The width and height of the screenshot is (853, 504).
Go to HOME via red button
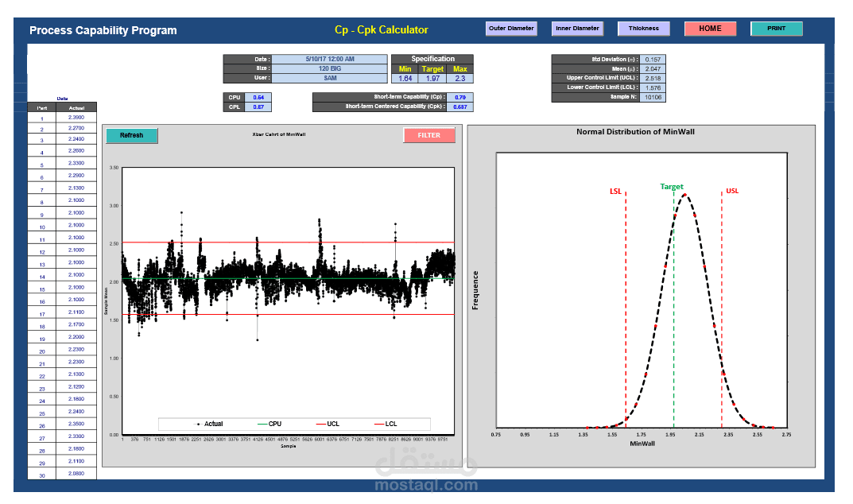click(x=710, y=29)
